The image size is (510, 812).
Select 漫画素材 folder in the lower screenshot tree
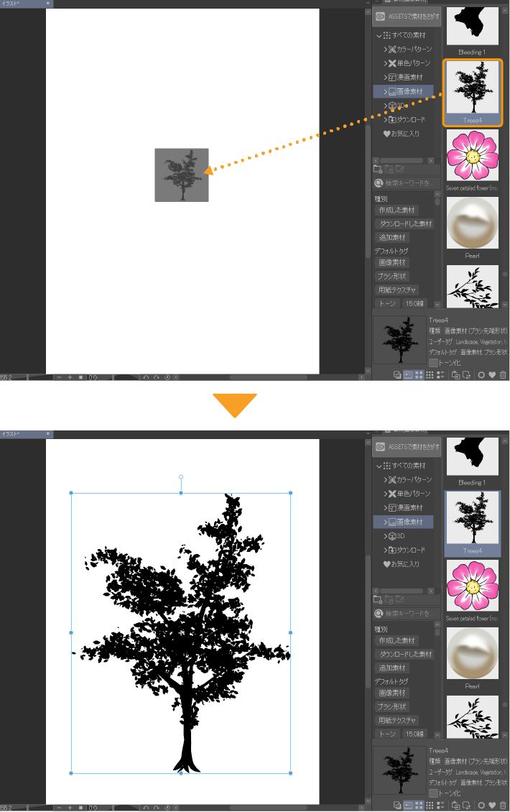[406, 507]
